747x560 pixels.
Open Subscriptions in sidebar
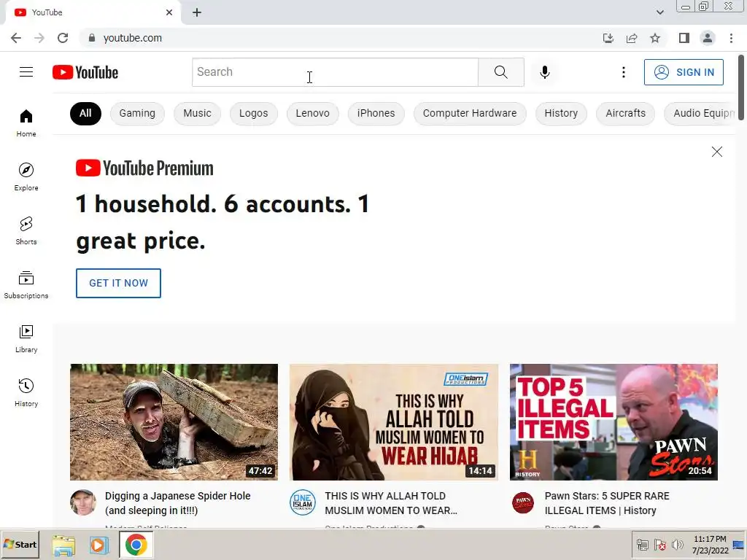26,285
